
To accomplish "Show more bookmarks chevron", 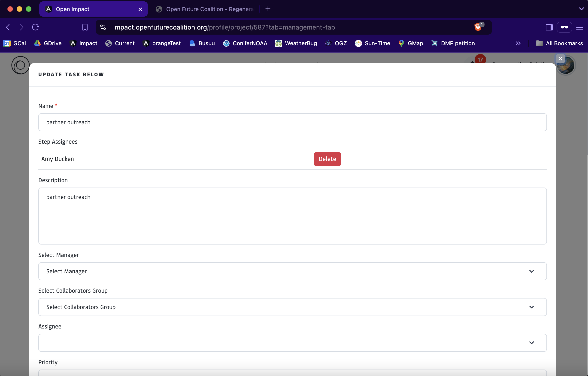I will click(518, 43).
